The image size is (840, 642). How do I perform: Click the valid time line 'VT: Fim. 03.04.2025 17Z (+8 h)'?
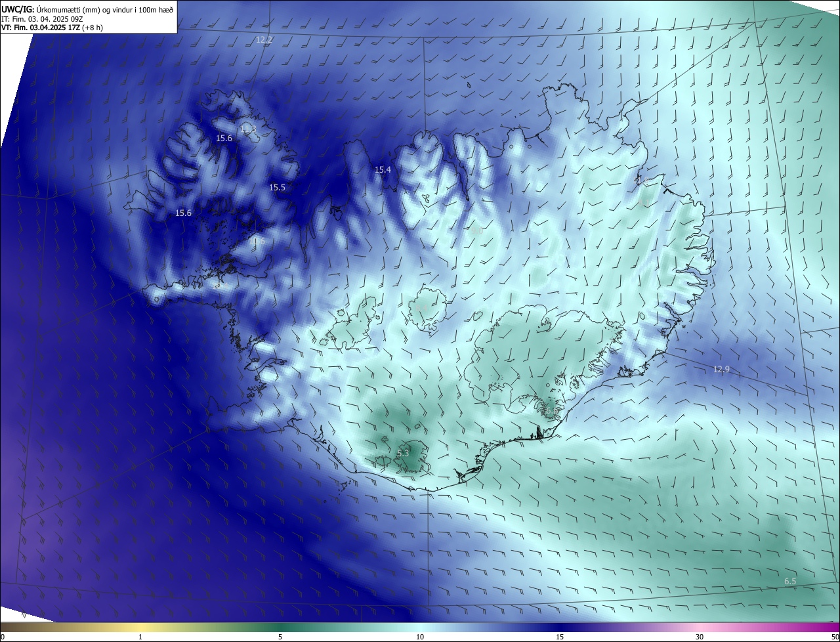pyautogui.click(x=52, y=28)
